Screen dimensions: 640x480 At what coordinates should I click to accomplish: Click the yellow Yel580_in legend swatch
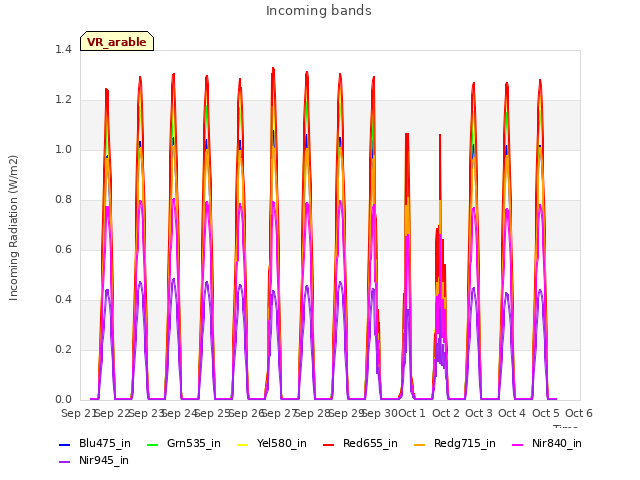tap(242, 444)
